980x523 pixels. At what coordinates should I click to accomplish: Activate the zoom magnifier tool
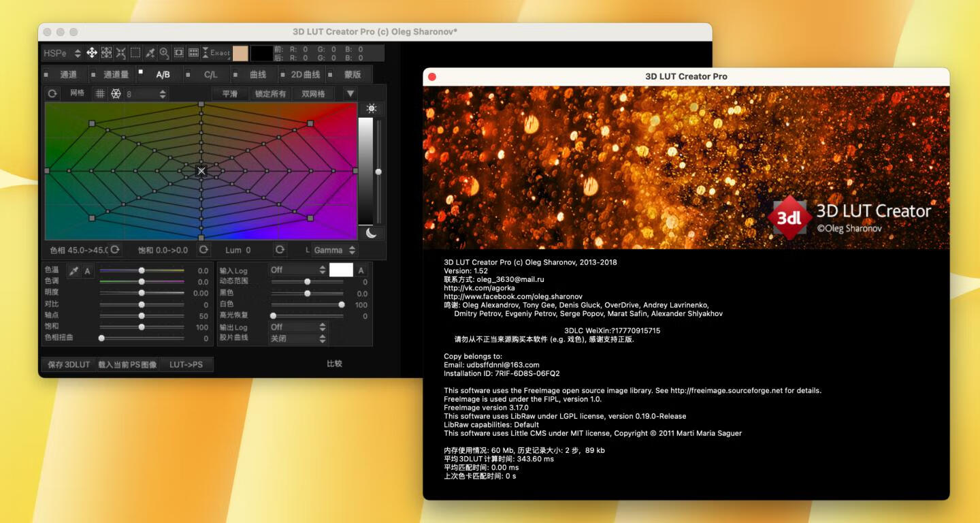(164, 53)
